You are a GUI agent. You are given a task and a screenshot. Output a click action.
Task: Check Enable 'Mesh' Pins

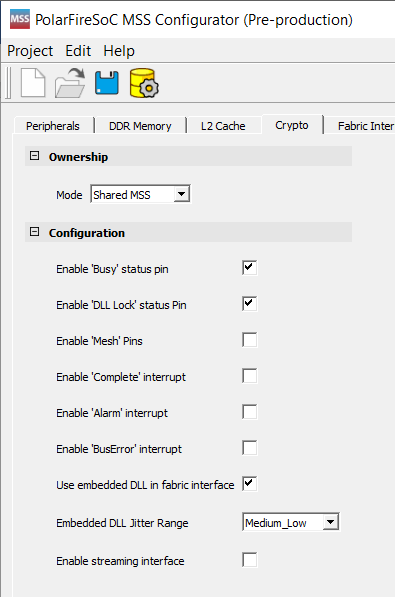249,340
